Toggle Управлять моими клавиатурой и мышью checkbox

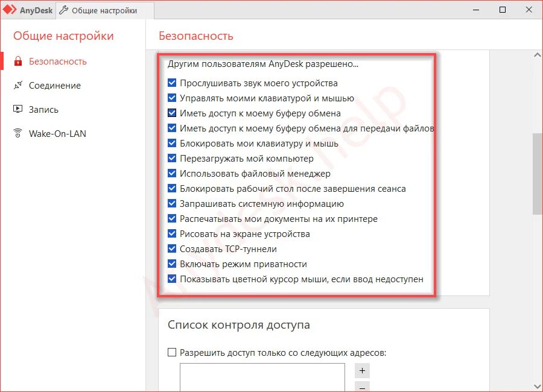(172, 98)
